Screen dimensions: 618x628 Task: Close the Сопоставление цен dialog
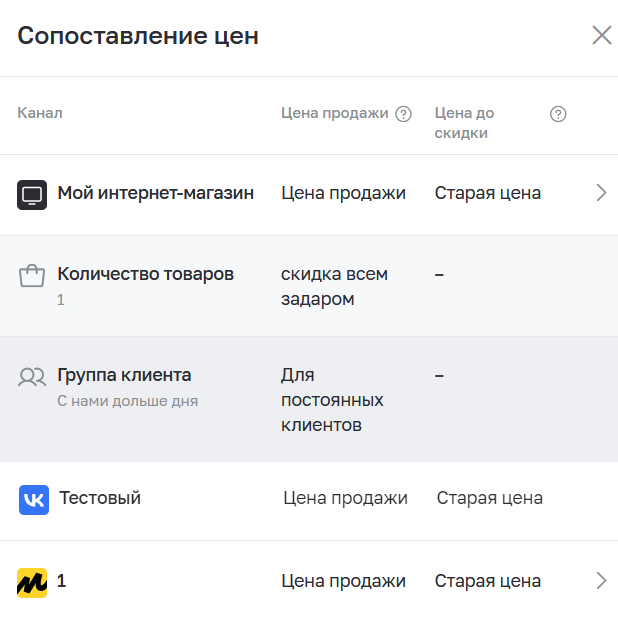pos(602,35)
